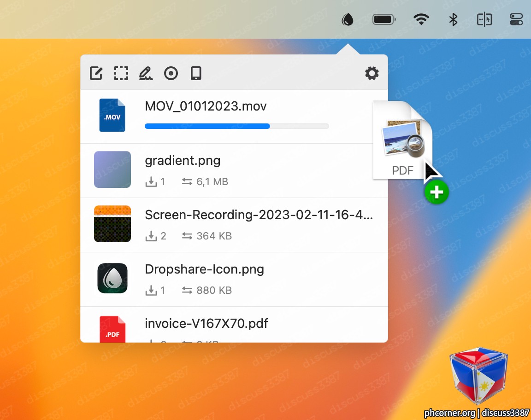Select the MOV_01012023.mov file name
This screenshot has height=420, width=531.
[206, 106]
